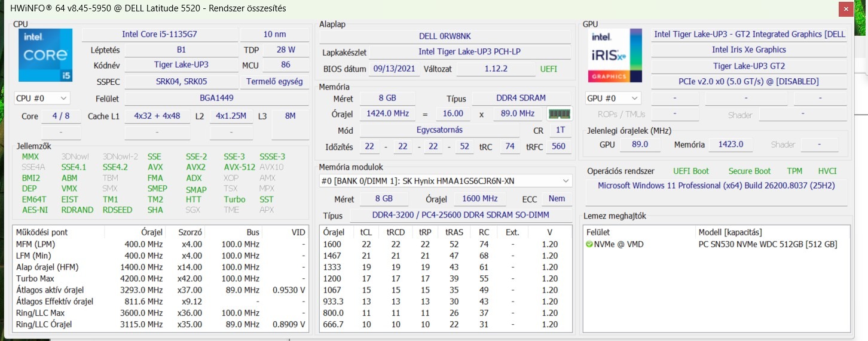Click the CR 1T value
Screen dimensions: 868x341
coord(560,130)
